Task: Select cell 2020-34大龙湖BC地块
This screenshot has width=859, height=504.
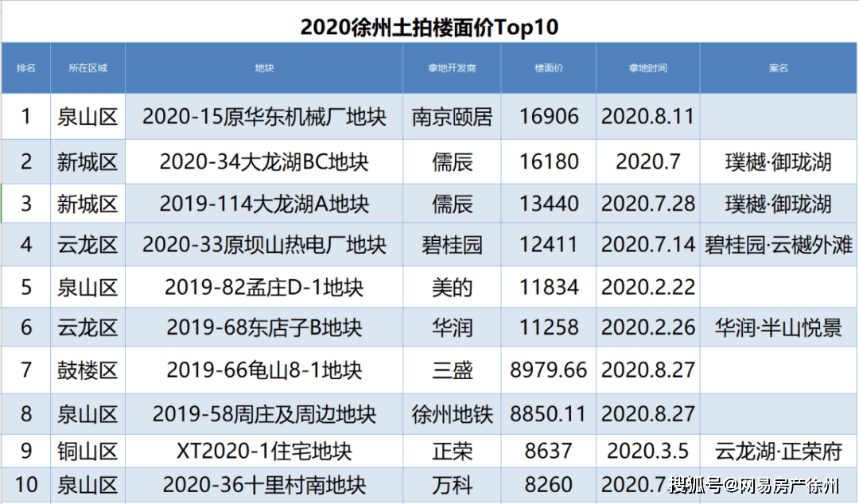Action: click(x=264, y=161)
